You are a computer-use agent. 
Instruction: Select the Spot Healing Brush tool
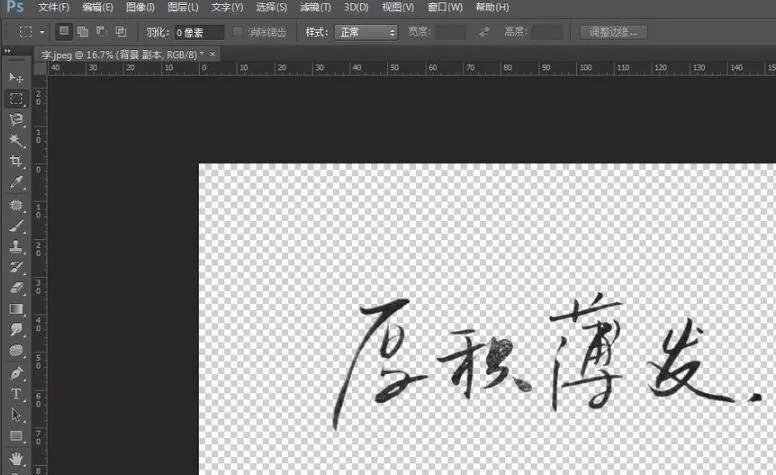(16, 204)
